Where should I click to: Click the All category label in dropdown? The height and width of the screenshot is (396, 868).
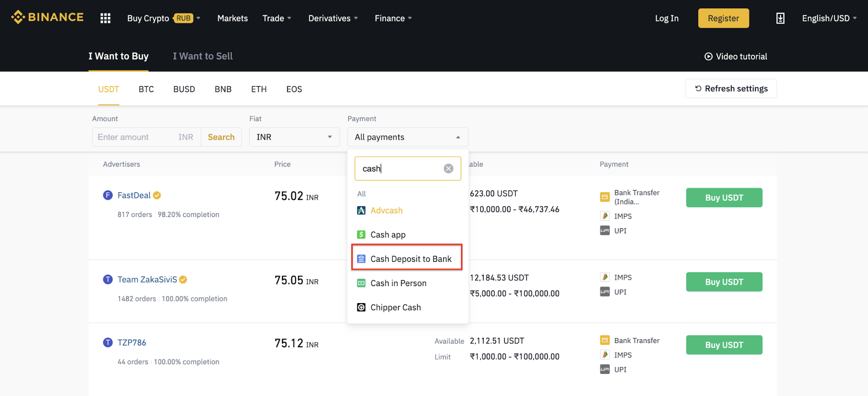[x=361, y=194]
